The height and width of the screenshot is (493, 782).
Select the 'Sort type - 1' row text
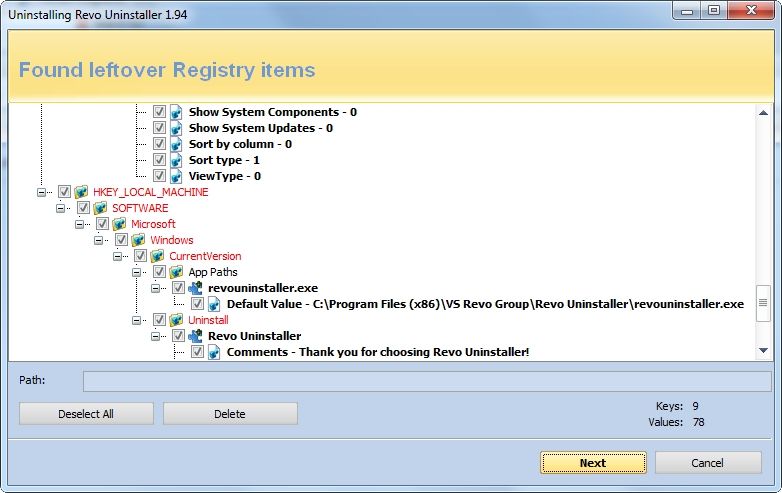click(224, 160)
